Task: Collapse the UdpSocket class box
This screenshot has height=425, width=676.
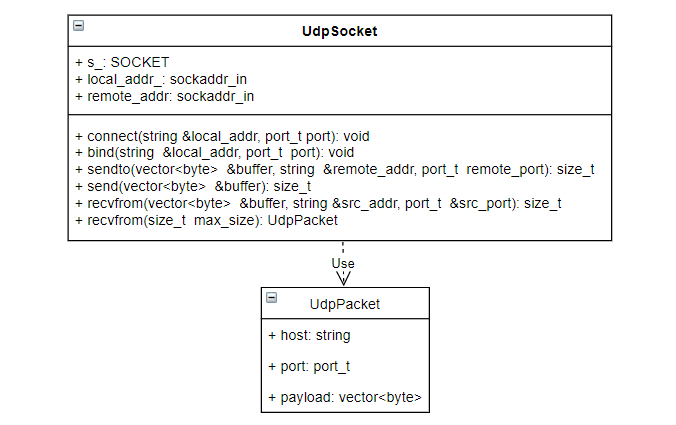Action: 79,26
